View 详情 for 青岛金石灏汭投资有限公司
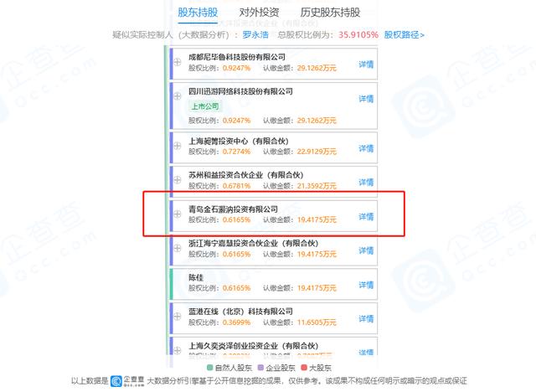 [366, 216]
